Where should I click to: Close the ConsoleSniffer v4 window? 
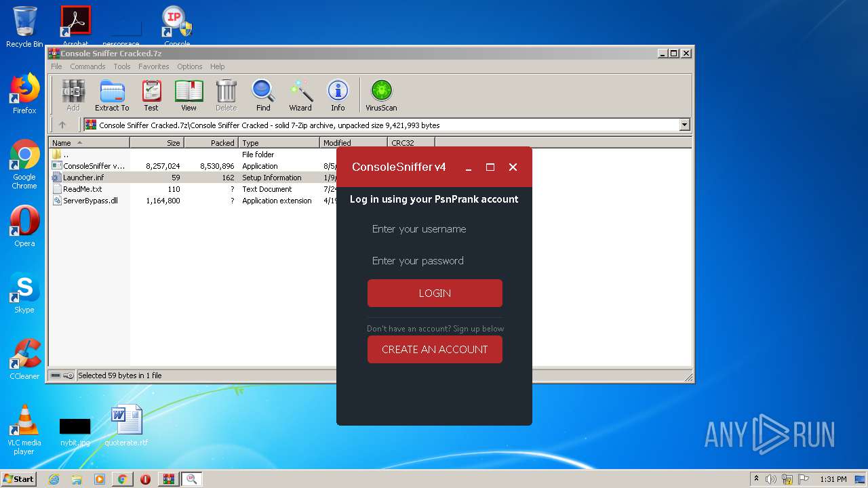(513, 167)
